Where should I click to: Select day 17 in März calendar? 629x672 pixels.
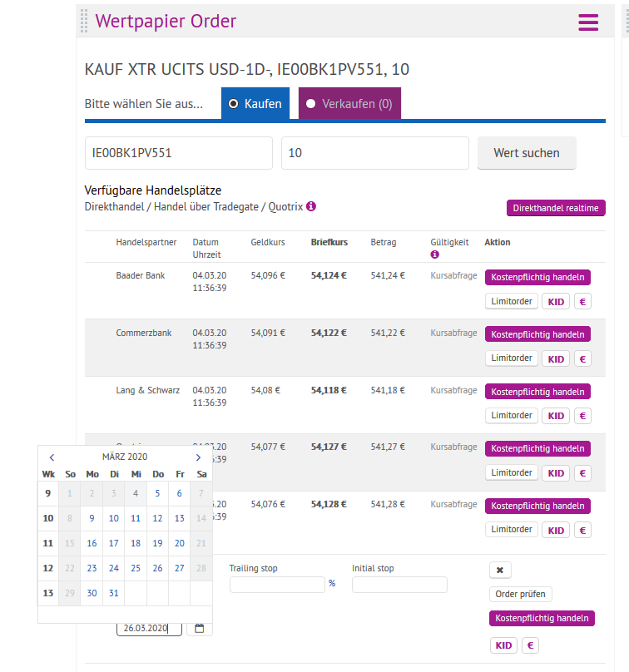[x=114, y=543]
